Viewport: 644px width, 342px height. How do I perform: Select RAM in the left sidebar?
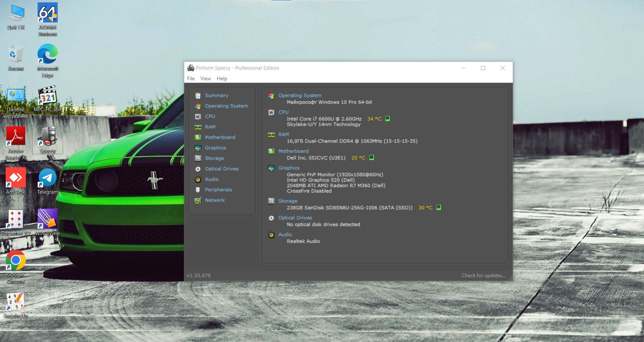(x=210, y=127)
